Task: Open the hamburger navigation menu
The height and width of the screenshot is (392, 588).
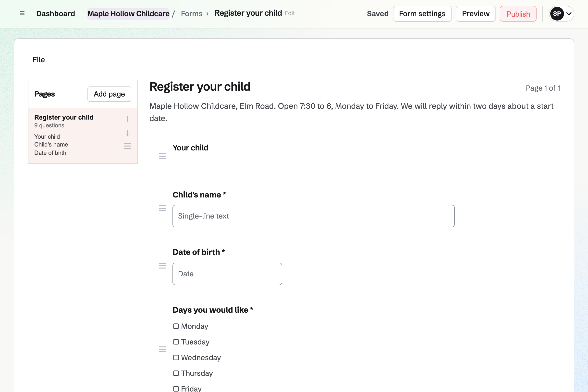Action: [x=22, y=13]
